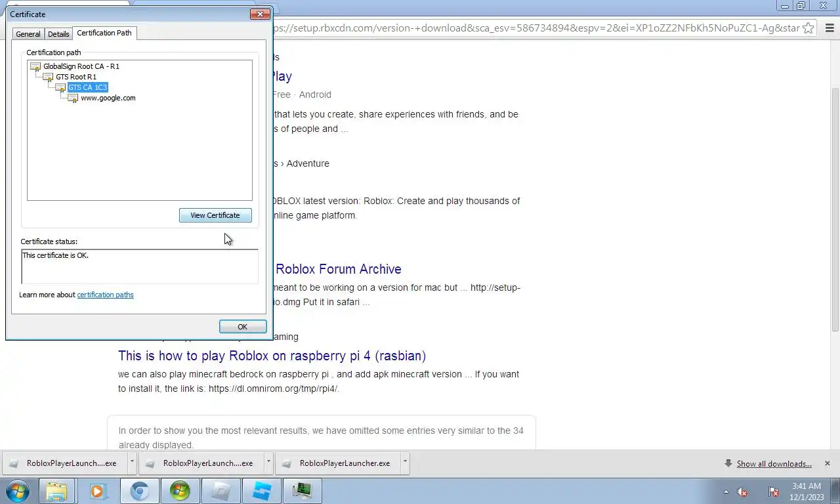Click This certificate is OK text
Image resolution: width=840 pixels, height=504 pixels.
[56, 255]
